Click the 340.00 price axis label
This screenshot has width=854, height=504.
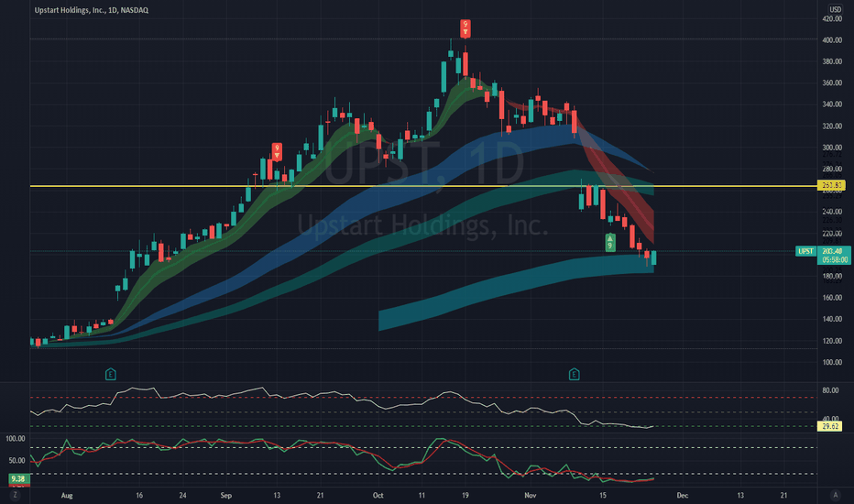[832, 104]
